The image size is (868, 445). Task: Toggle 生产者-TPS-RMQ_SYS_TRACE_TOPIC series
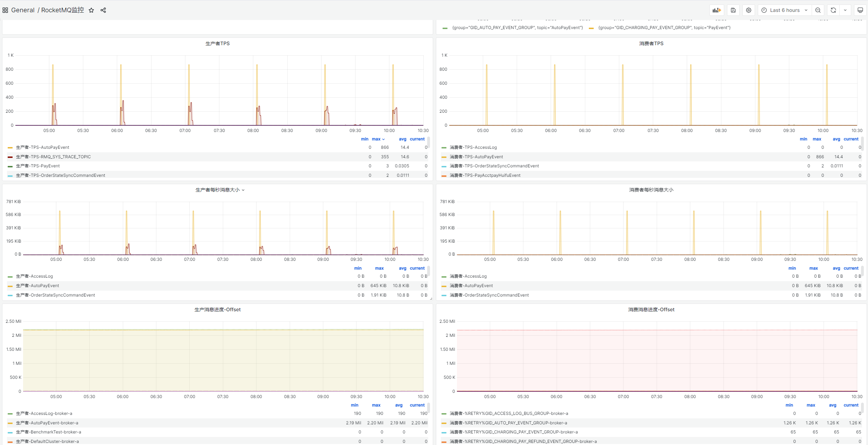pyautogui.click(x=53, y=157)
